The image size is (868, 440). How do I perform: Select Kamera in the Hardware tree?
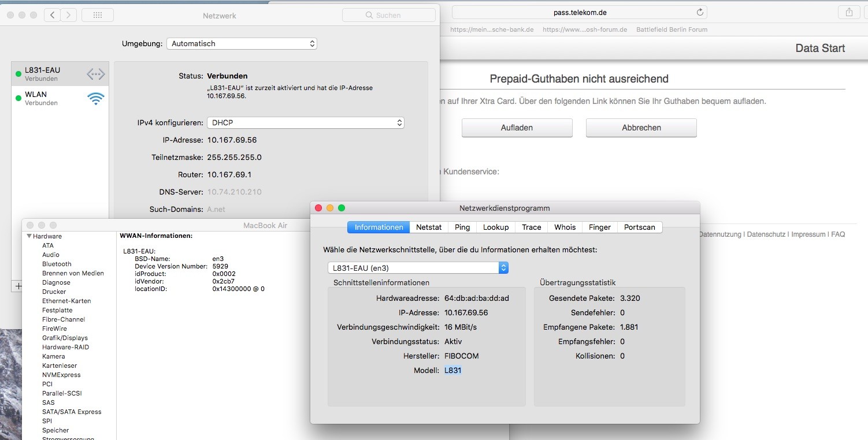coord(54,356)
